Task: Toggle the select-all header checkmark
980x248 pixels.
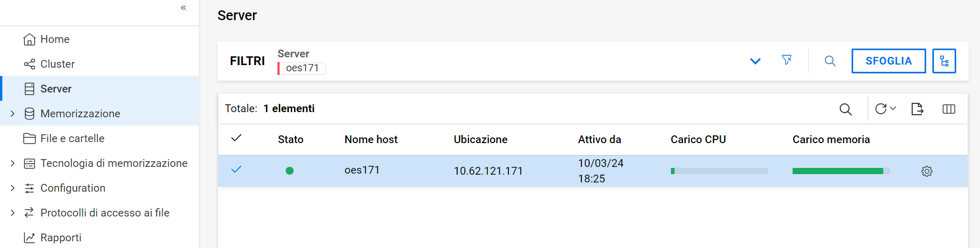Action: tap(237, 138)
